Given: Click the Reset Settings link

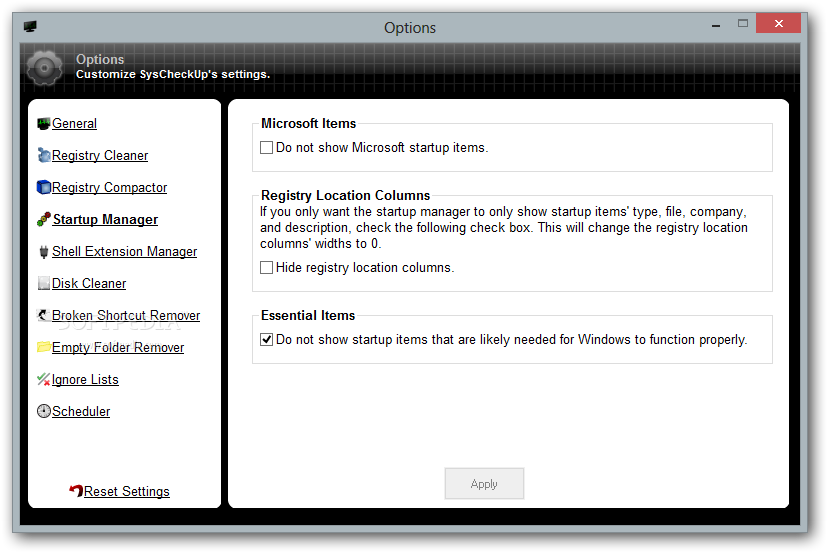Looking at the screenshot, I should click(x=127, y=491).
